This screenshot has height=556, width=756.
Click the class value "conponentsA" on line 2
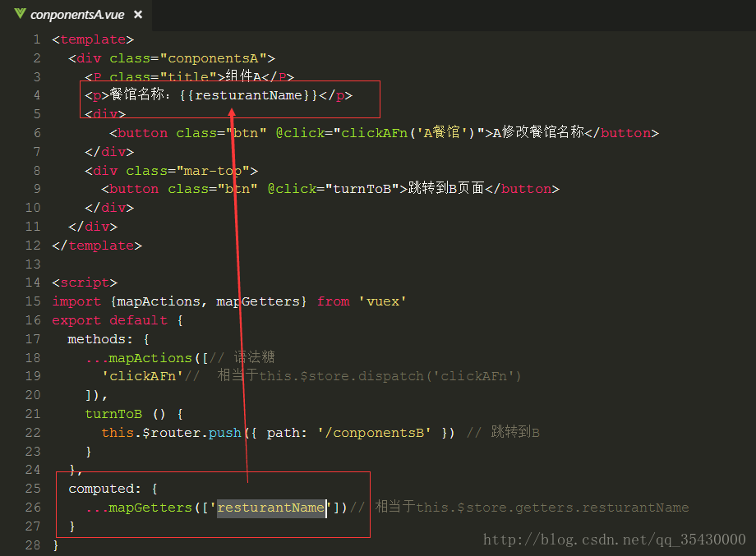pos(213,58)
